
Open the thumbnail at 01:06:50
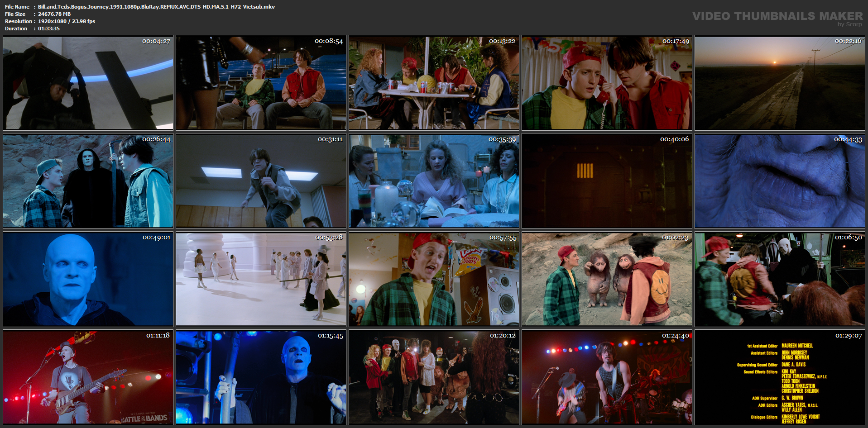[780, 279]
